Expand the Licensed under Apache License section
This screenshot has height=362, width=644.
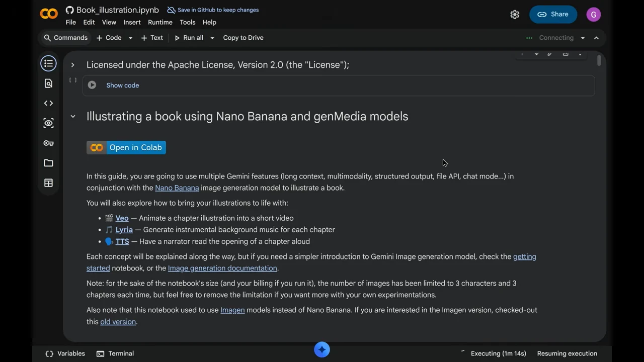coord(72,65)
